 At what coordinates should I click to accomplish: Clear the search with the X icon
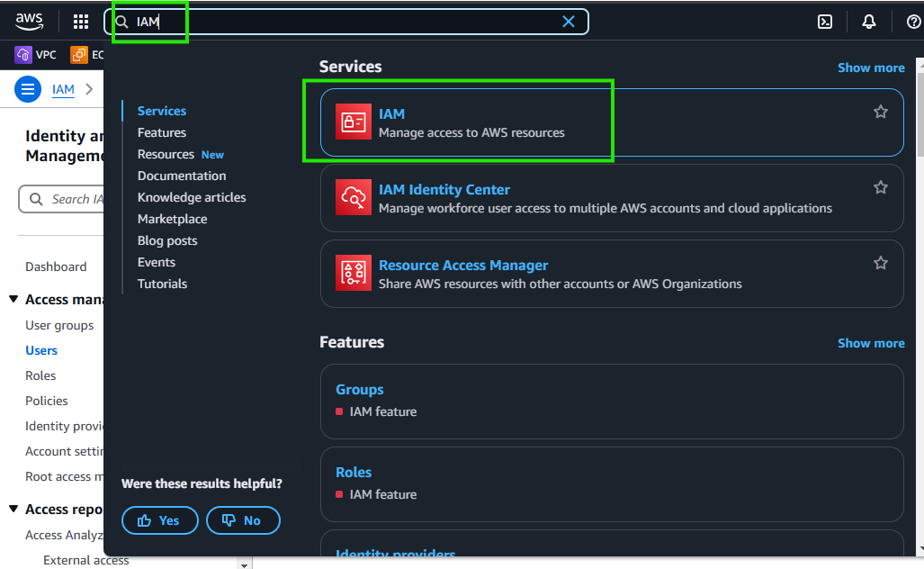tap(569, 22)
